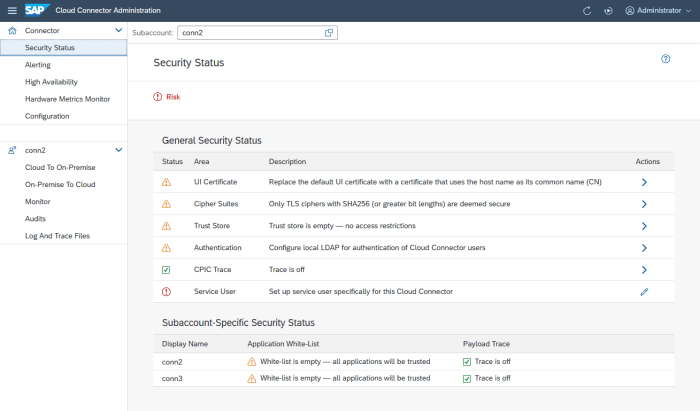Viewport: 700px width, 411px height.
Task: Click the subaccount value-help icon
Action: (329, 33)
